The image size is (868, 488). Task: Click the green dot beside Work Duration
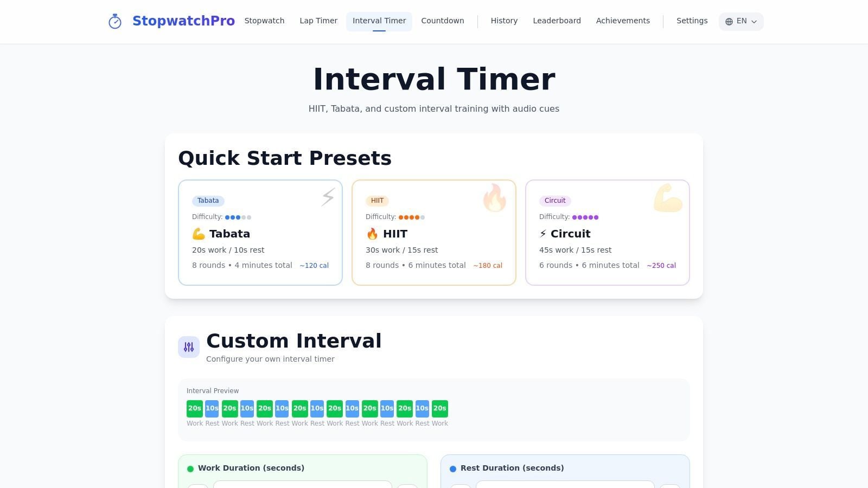[x=191, y=468]
